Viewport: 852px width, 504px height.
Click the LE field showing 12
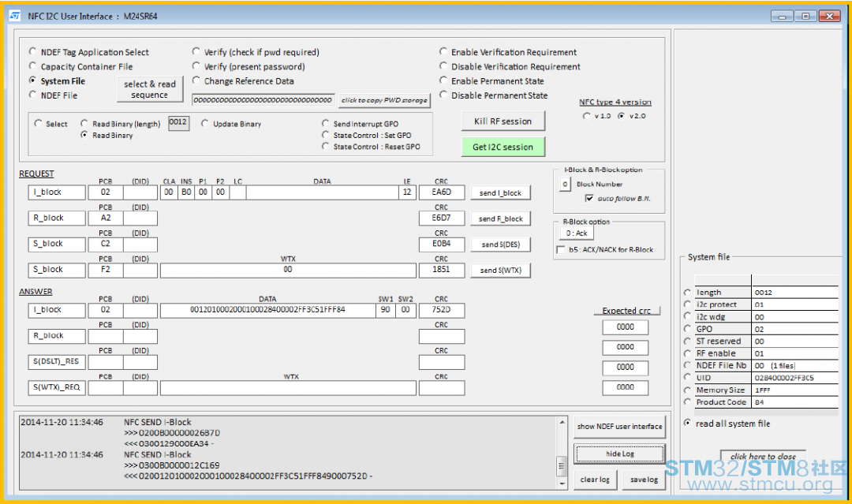[x=407, y=192]
